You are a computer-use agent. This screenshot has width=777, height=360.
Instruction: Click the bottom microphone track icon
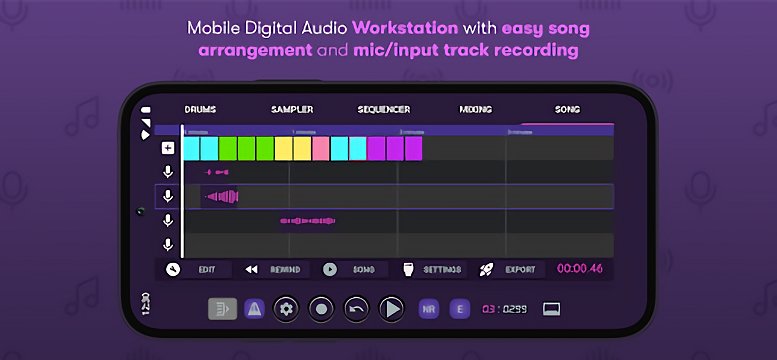[168, 244]
